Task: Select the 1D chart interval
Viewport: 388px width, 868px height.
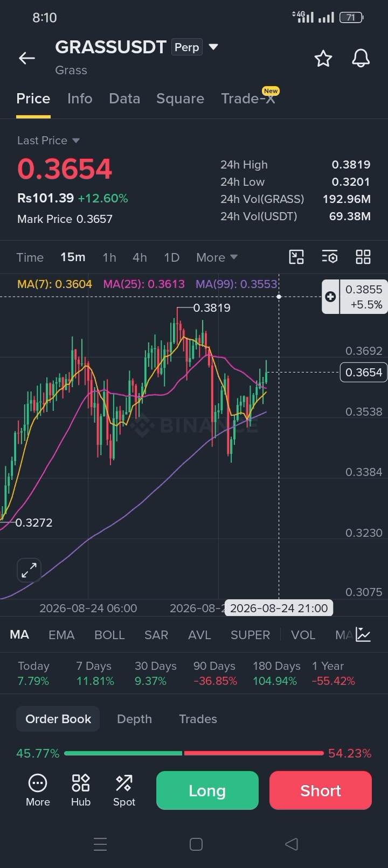Action: pyautogui.click(x=171, y=257)
